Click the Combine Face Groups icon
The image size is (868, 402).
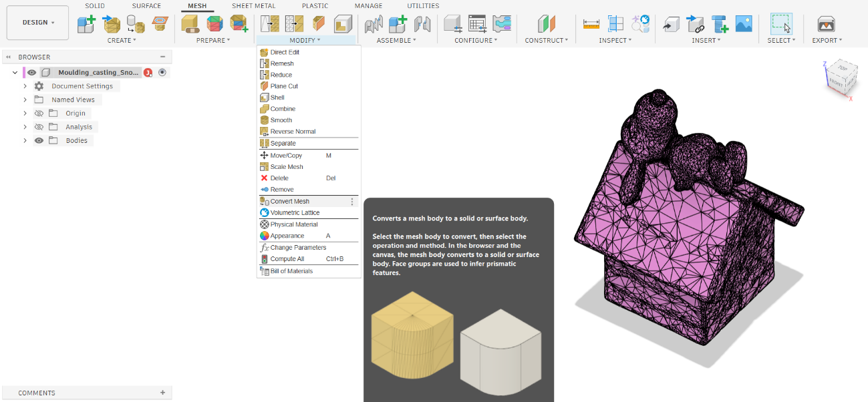pos(239,24)
